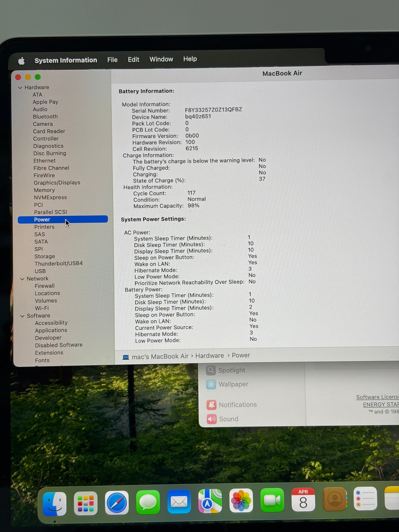Select Disabled Software in sidebar

(x=59, y=345)
